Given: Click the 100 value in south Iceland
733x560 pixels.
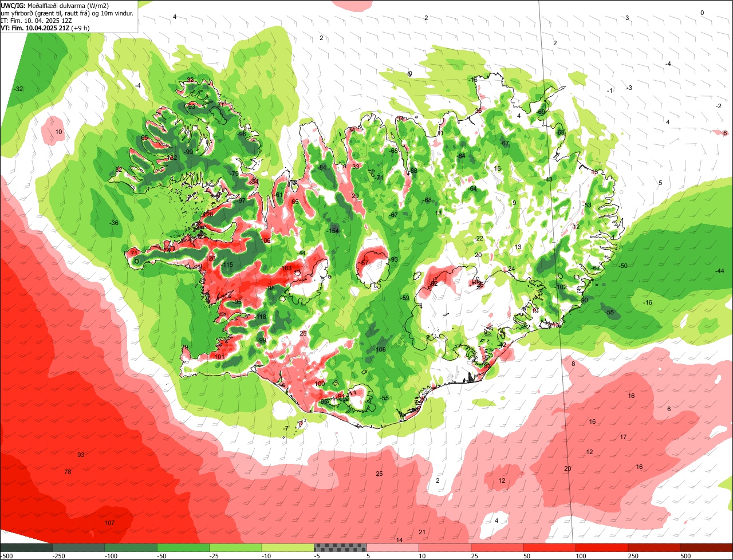Looking at the screenshot, I should (320, 384).
